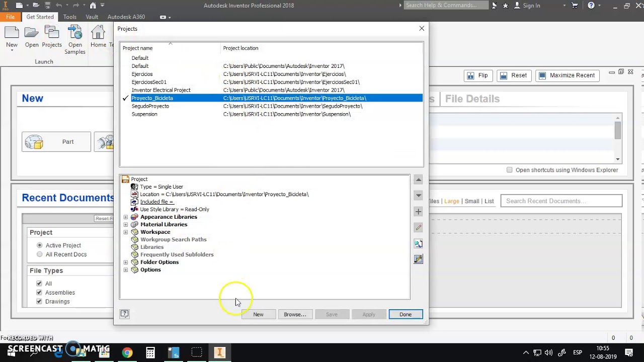Click the Project name column header

pos(171,48)
